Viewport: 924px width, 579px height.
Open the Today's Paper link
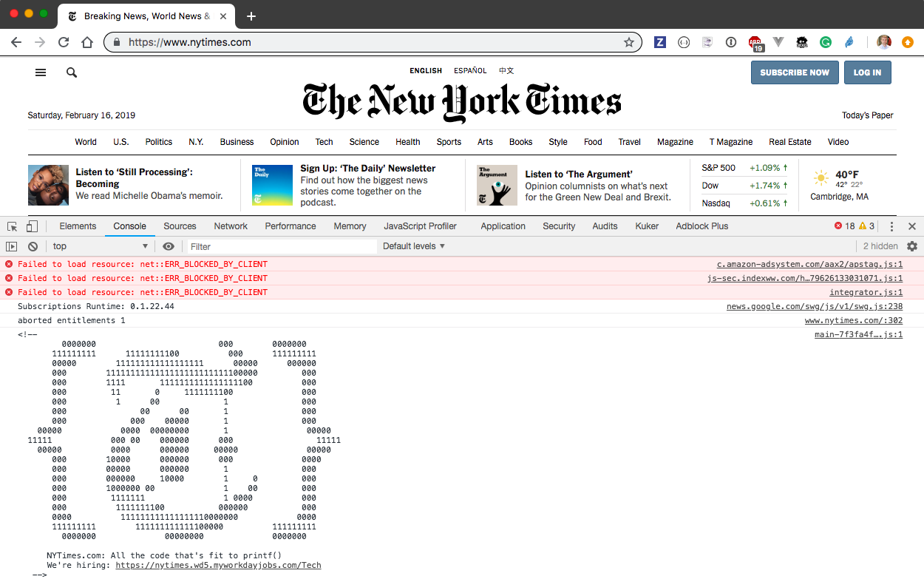pyautogui.click(x=868, y=115)
